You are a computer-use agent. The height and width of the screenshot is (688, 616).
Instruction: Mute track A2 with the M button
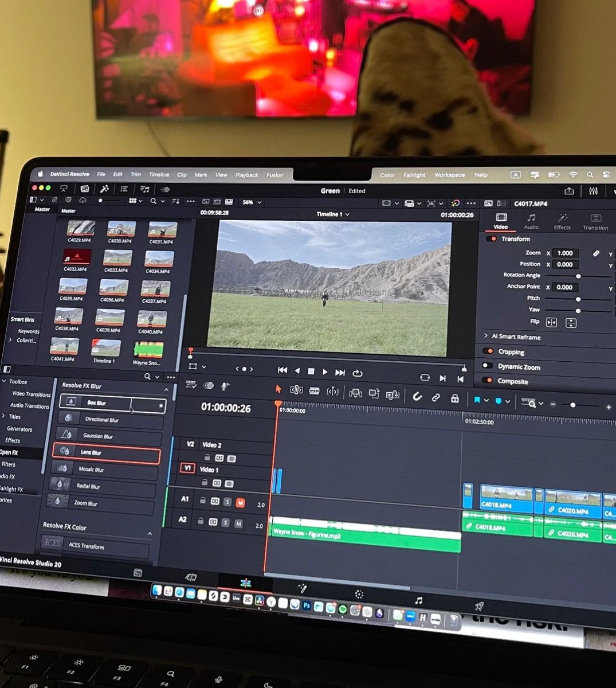point(238,523)
